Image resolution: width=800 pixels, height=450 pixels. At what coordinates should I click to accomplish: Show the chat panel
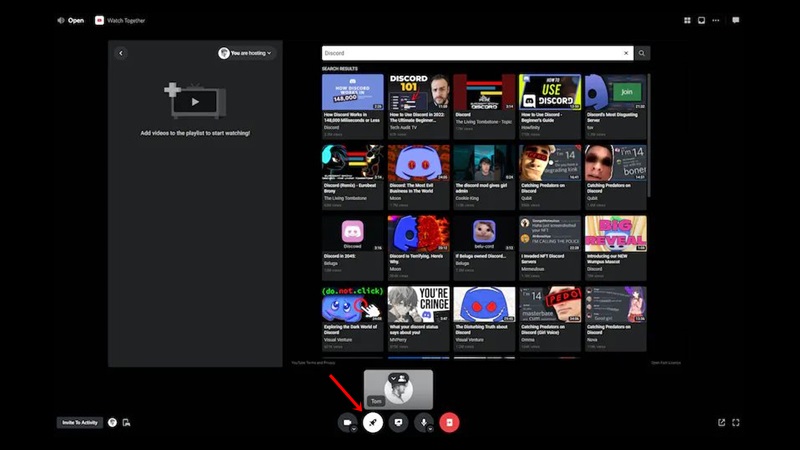pos(736,20)
